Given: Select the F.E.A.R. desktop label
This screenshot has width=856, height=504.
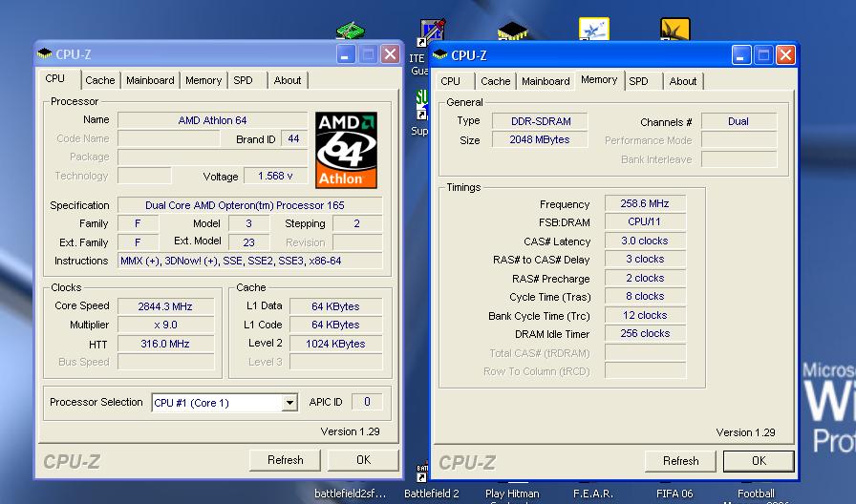Looking at the screenshot, I should (593, 493).
